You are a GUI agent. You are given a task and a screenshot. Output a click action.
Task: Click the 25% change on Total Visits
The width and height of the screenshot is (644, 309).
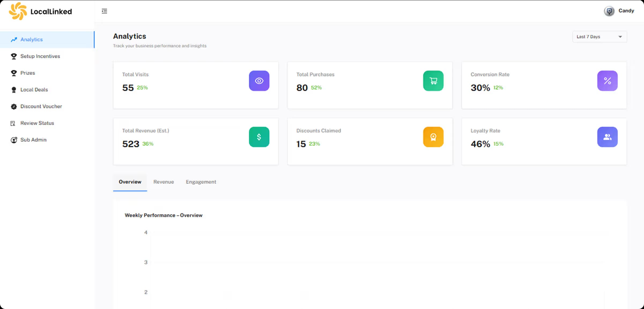point(142,88)
